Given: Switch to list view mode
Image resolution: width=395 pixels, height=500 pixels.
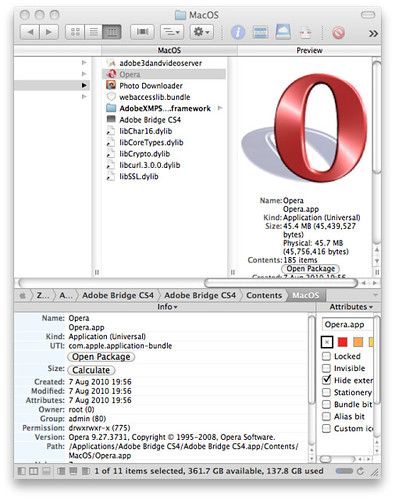Looking at the screenshot, I should 94,32.
